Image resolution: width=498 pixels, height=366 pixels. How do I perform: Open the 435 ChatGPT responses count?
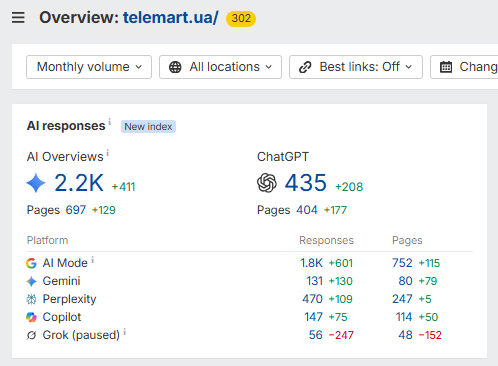(x=306, y=183)
